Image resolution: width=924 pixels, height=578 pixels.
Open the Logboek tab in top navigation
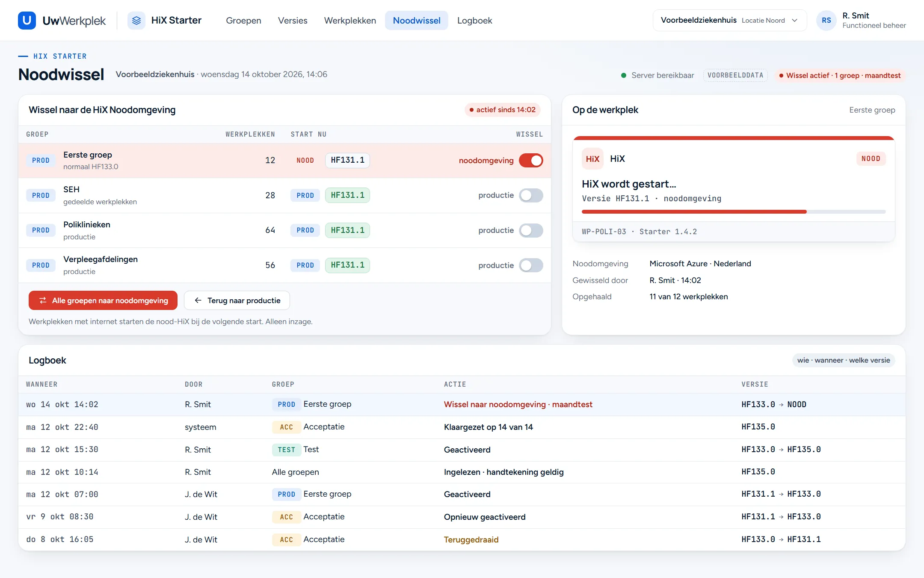pyautogui.click(x=474, y=21)
